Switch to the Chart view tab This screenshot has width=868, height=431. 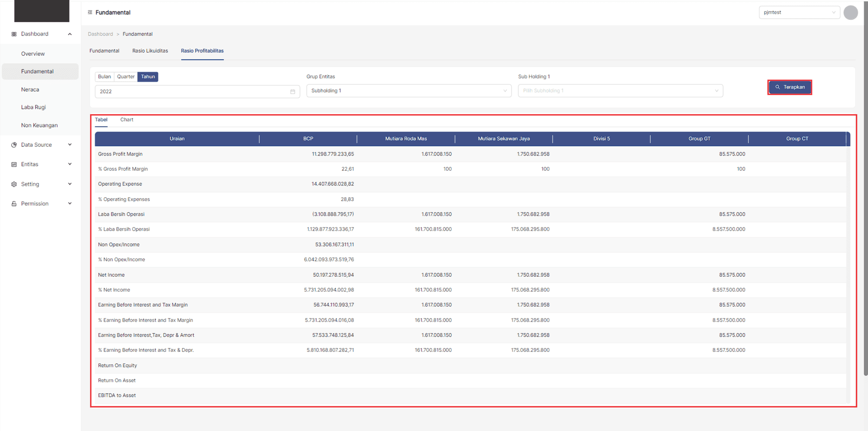[127, 120]
